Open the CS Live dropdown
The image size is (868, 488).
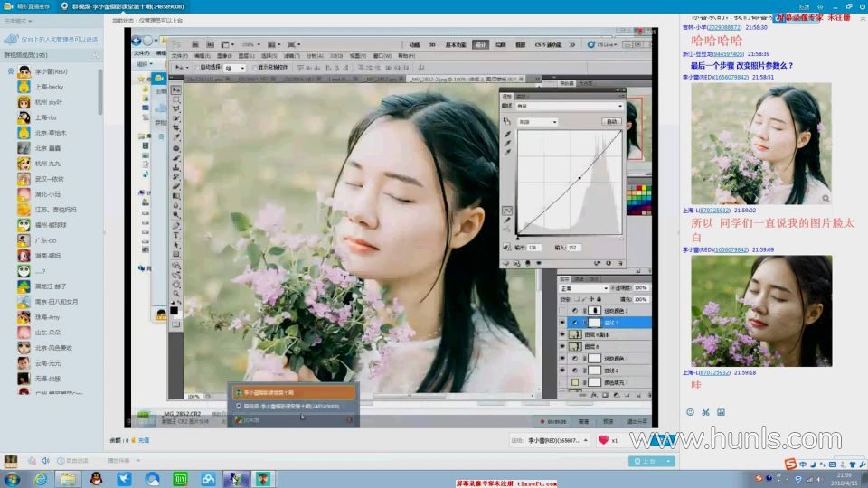602,45
